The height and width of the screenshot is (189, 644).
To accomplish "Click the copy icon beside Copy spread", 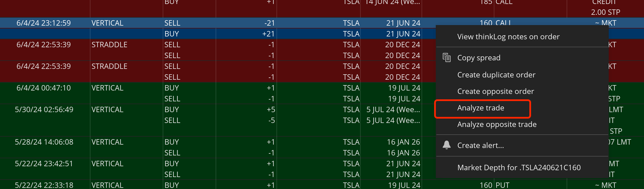I will point(447,57).
